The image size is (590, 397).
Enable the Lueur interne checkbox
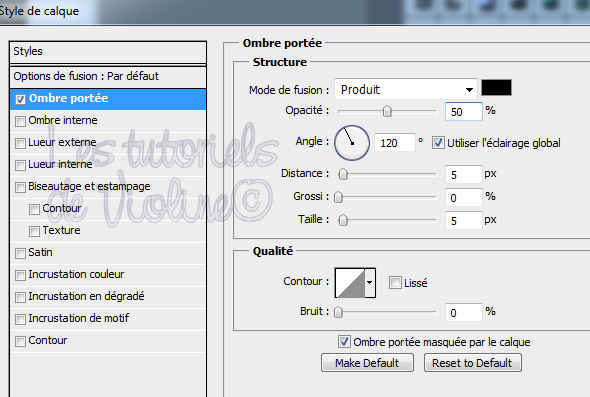coord(20,165)
